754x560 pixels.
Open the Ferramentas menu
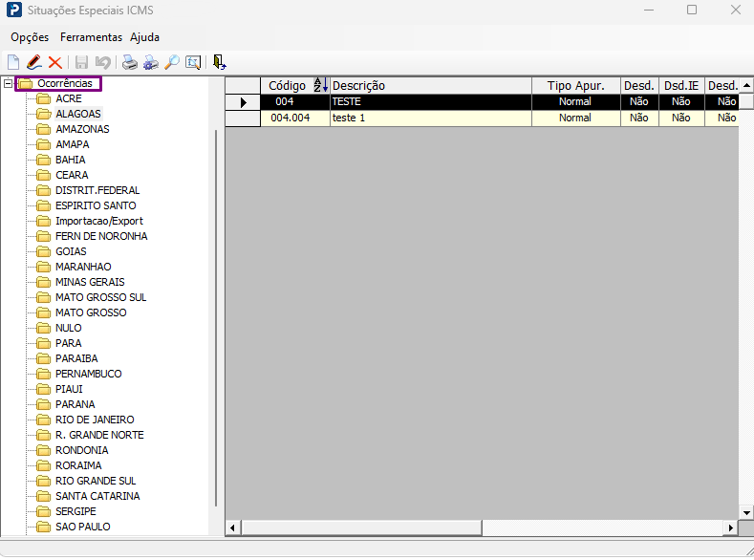91,37
